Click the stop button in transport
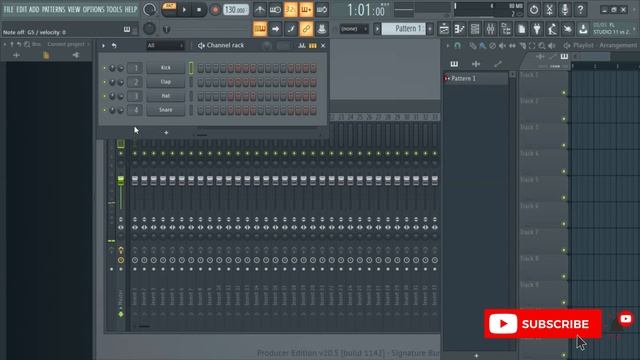 pos(199,10)
